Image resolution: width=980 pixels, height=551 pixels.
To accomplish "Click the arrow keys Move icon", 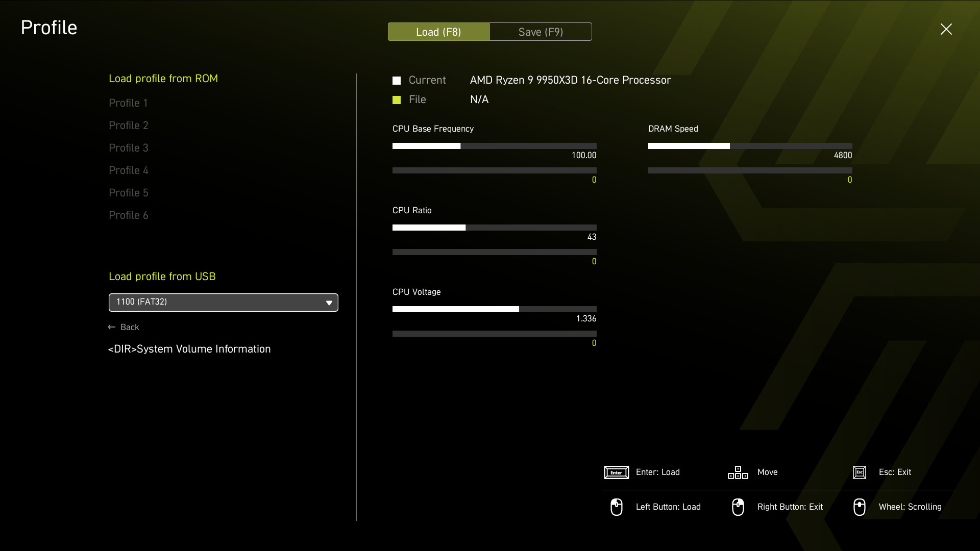I will click(738, 472).
